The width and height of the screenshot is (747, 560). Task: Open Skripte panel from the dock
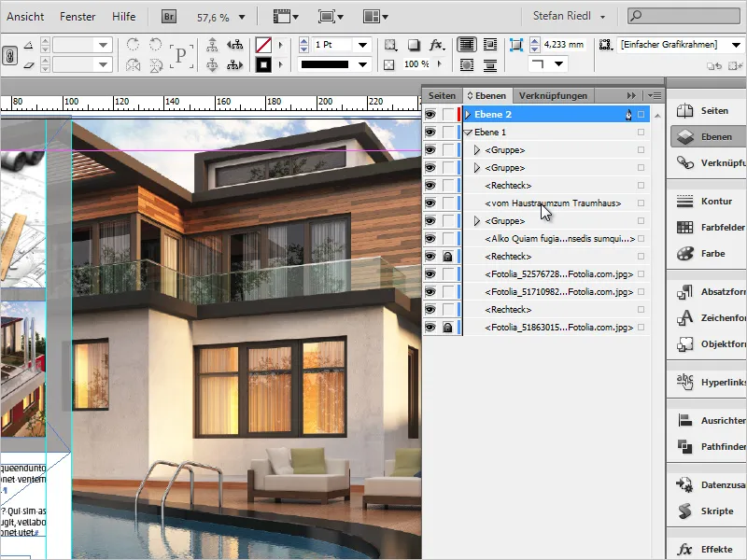tap(707, 511)
